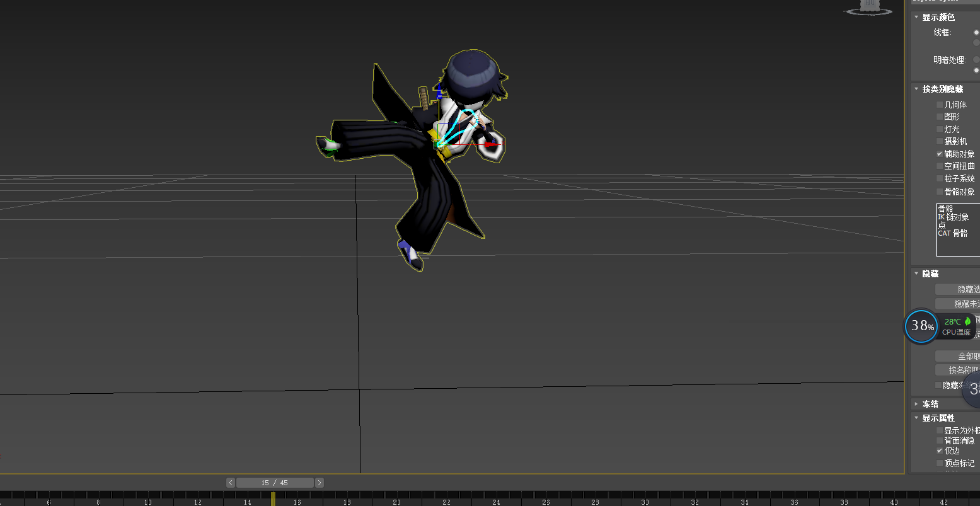Uncheck the 辅助对象 checkbox

click(939, 154)
